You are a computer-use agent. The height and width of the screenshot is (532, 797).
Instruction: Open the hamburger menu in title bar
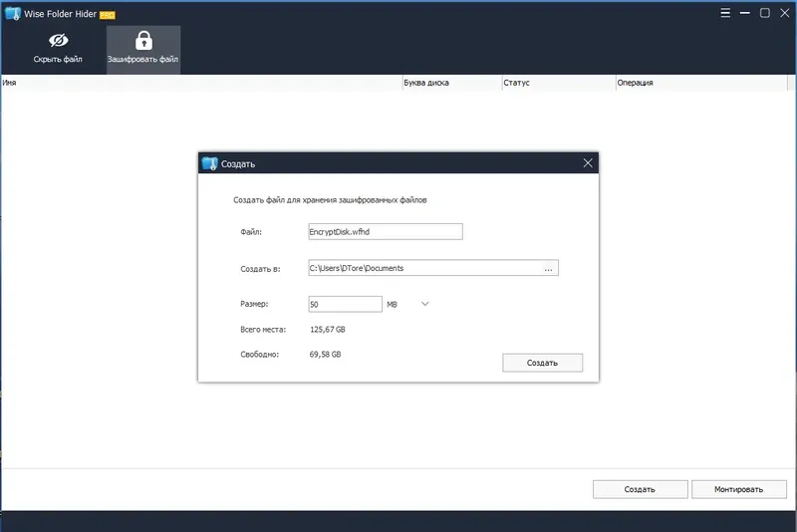(725, 13)
